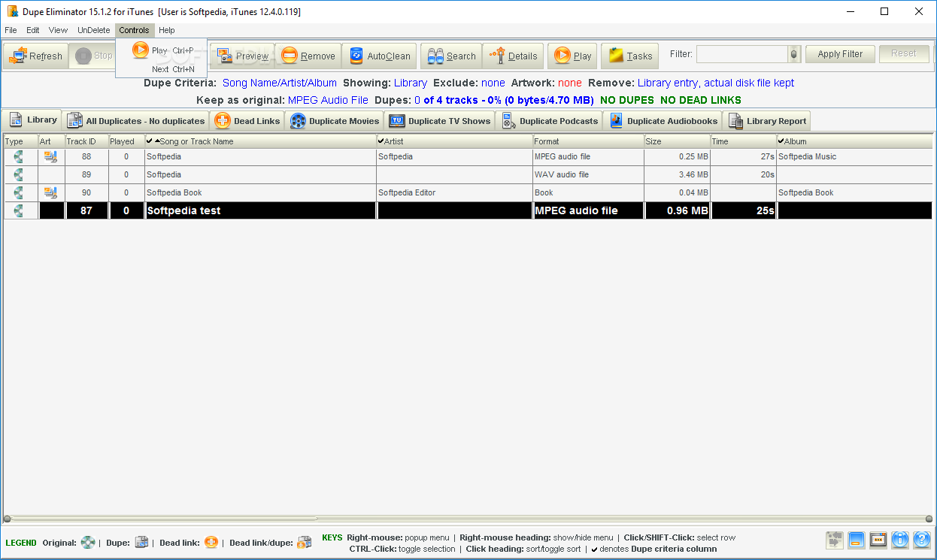937x560 pixels.
Task: Run AutoClean from the toolbar
Action: click(x=380, y=56)
